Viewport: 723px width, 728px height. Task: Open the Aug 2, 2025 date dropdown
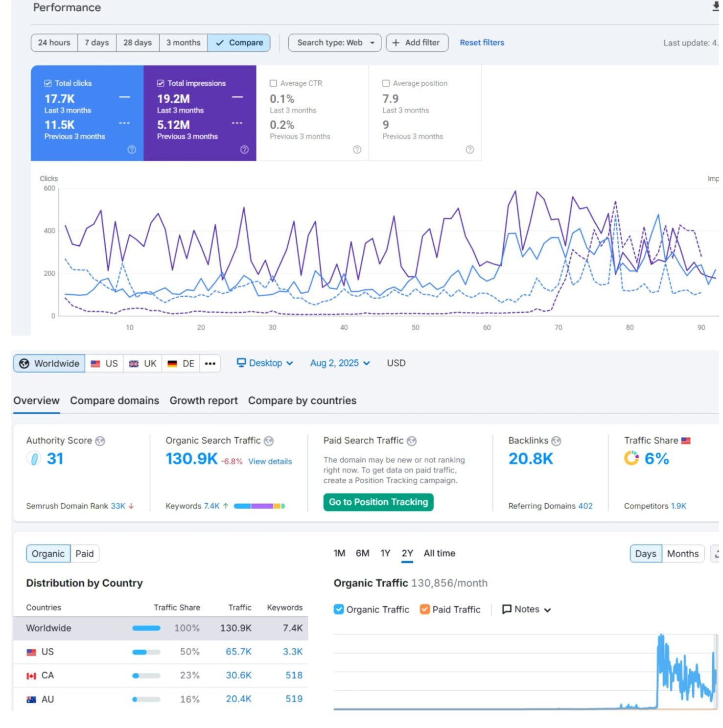[340, 363]
